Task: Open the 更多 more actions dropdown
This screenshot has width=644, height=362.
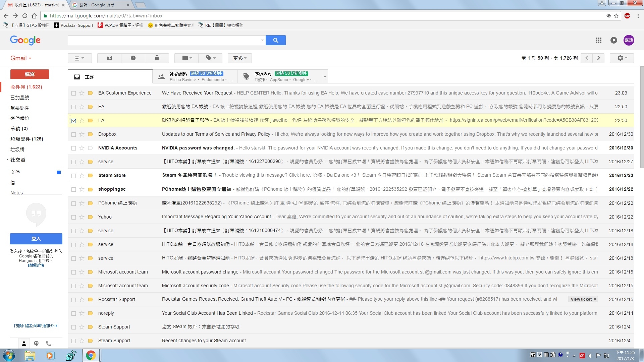Action: (239, 58)
